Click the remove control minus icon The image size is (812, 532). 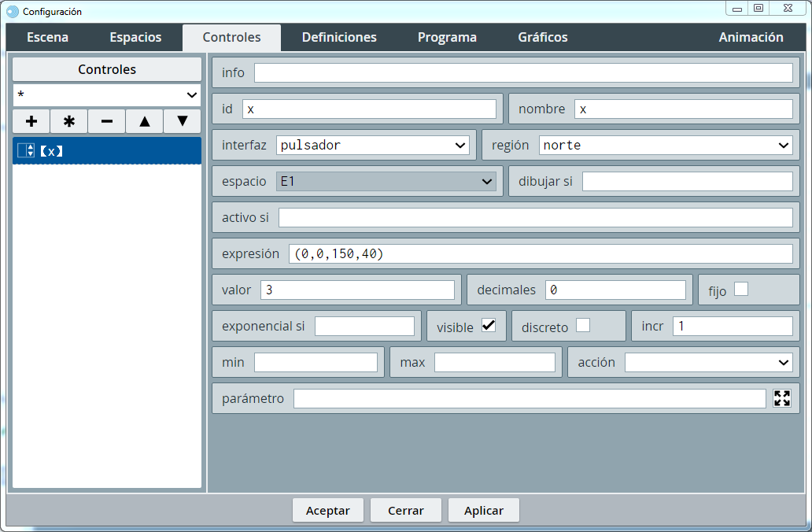107,121
